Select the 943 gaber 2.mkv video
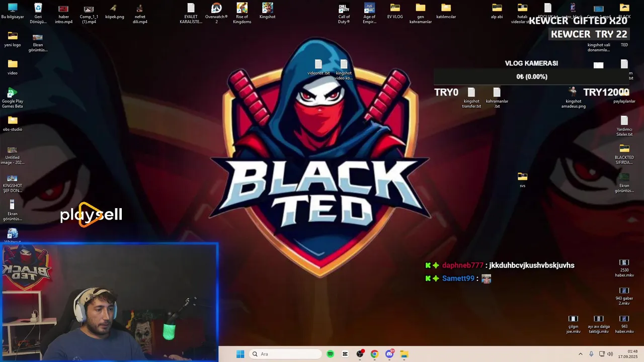The image size is (644, 362). pos(624,297)
